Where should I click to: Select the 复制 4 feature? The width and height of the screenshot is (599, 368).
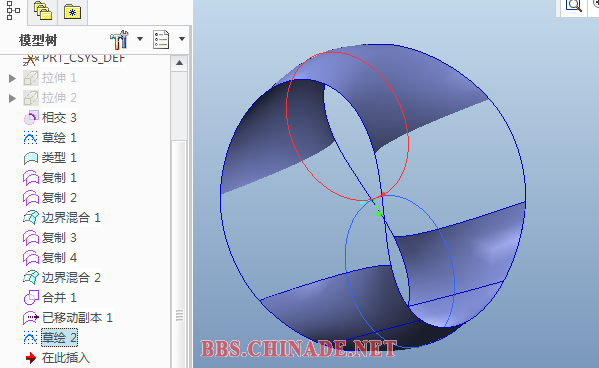[59, 258]
